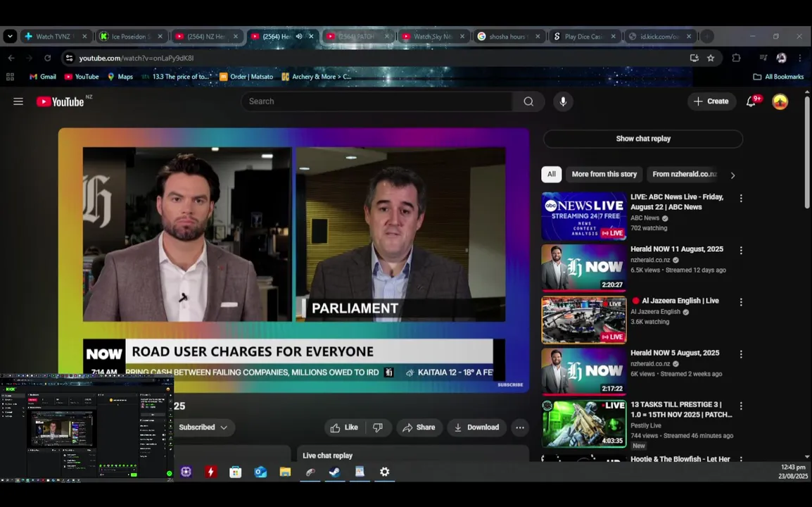Reload the current page
The image size is (812, 507).
(x=48, y=58)
